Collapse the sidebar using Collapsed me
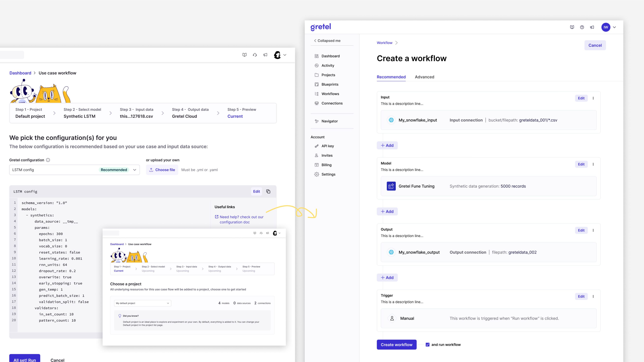 [x=327, y=41]
